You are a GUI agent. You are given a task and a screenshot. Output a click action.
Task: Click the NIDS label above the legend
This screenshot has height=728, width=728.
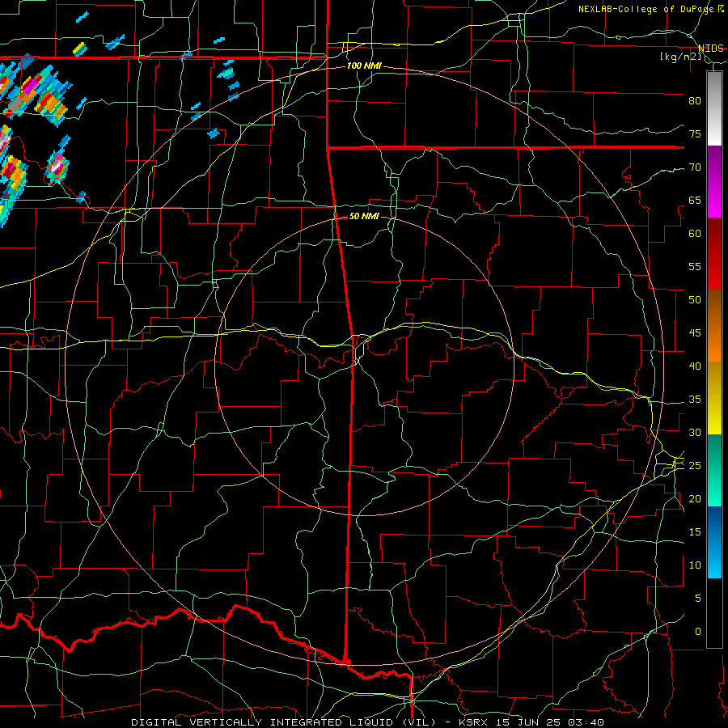point(710,49)
